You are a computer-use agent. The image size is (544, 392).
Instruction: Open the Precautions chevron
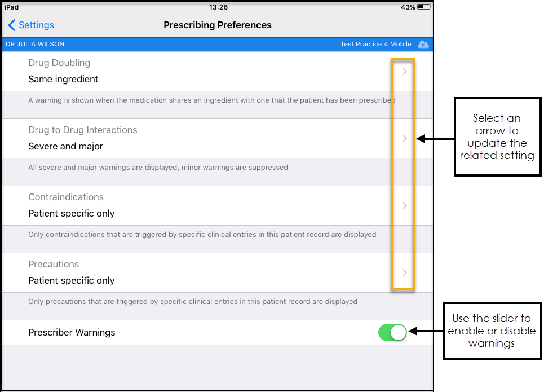[404, 272]
